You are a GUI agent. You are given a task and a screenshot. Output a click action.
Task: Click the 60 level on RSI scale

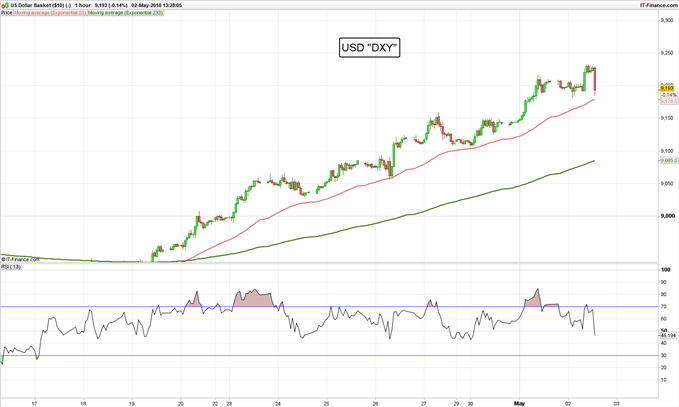pyautogui.click(x=663, y=319)
